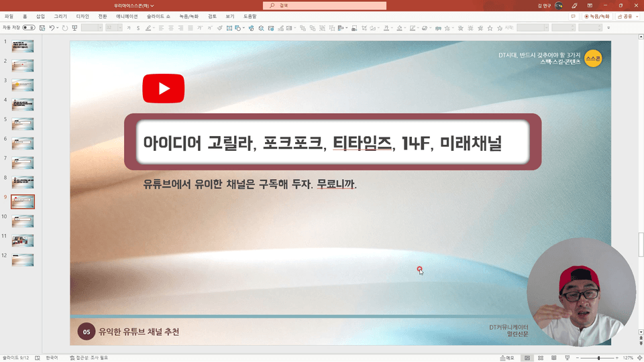Align text right in toolbar
Screen dimensions: 644x362
coord(180,28)
